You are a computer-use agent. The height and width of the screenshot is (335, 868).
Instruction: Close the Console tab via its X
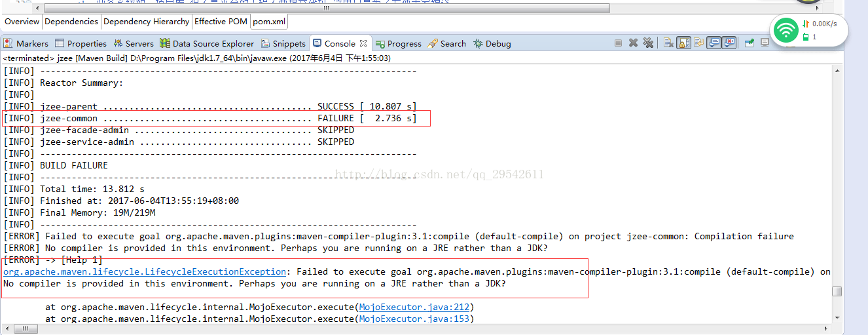point(363,44)
